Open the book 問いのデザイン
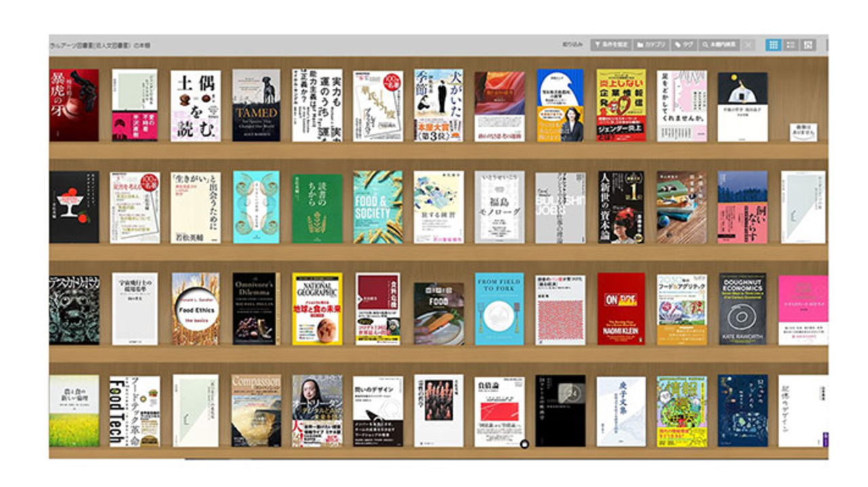Image resolution: width=868 pixels, height=487 pixels. [x=378, y=411]
